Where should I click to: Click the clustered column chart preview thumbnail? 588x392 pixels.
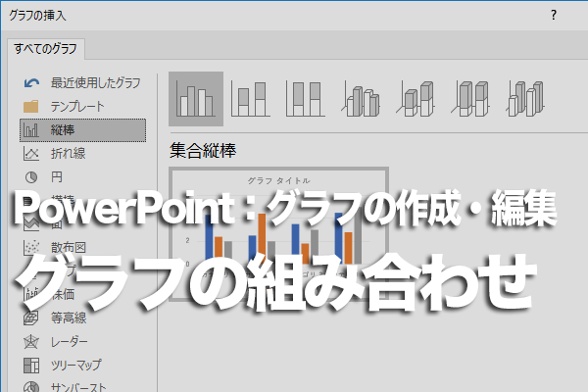tap(278, 234)
